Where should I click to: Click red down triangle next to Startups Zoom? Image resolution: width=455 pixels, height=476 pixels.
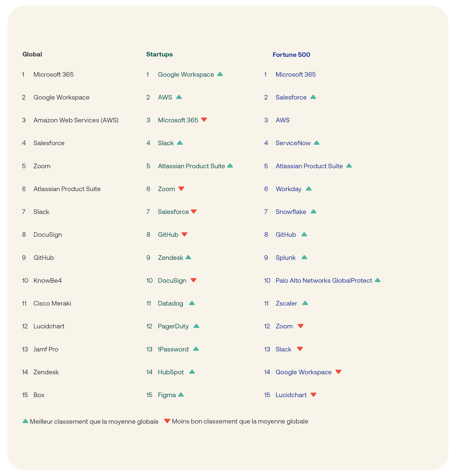(181, 189)
